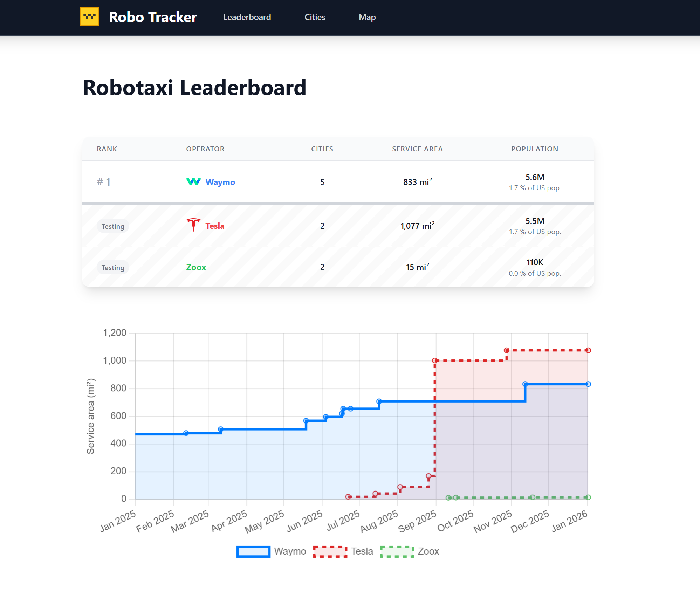
Task: Click Tesla's highest final data point
Action: coord(588,350)
